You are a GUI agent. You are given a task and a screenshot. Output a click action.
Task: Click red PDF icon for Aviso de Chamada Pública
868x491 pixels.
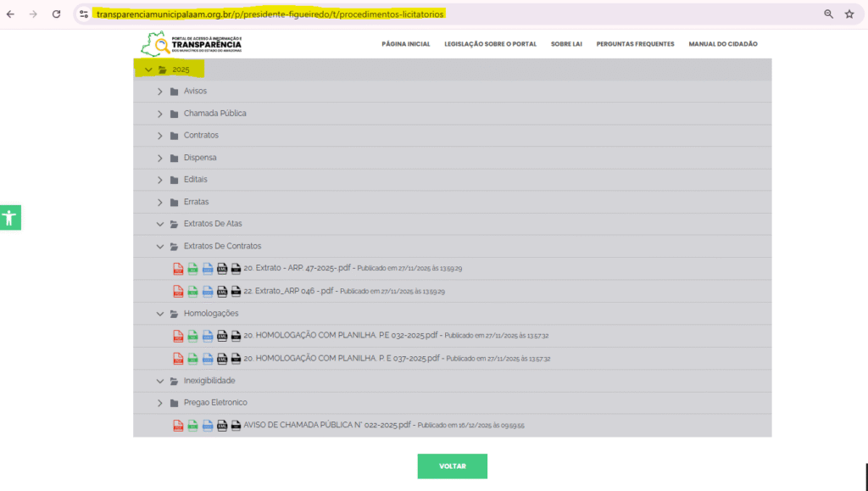[x=178, y=425]
